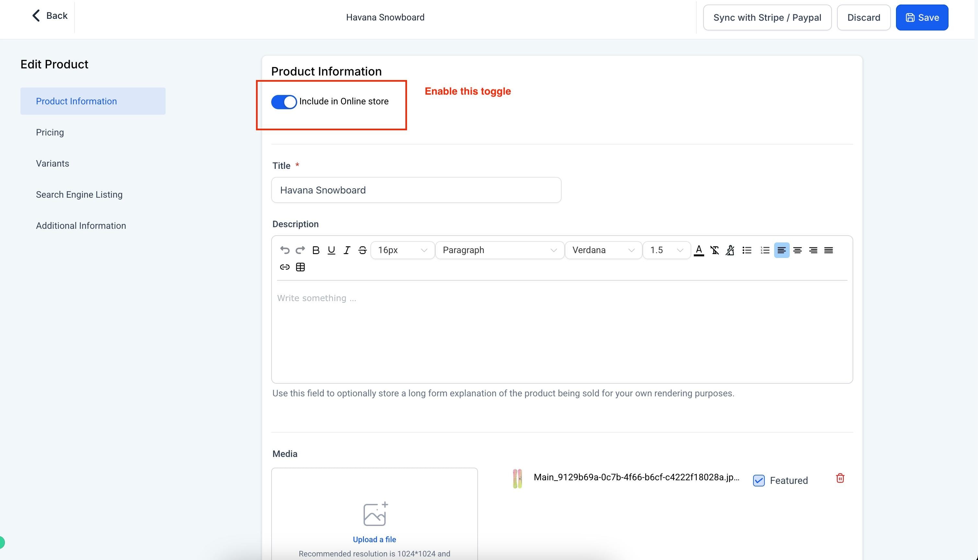Viewport: 978px width, 560px height.
Task: Center-align text in description editor
Action: (x=798, y=251)
